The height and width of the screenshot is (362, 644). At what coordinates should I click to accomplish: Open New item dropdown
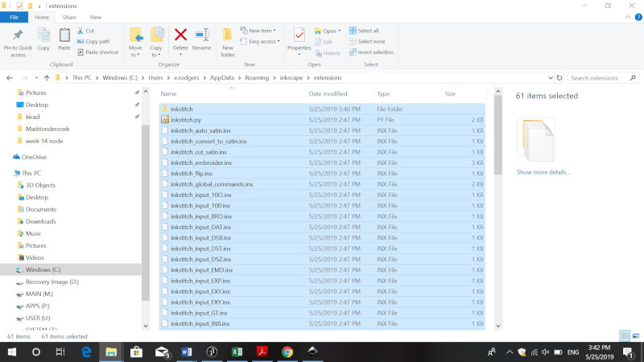(258, 31)
